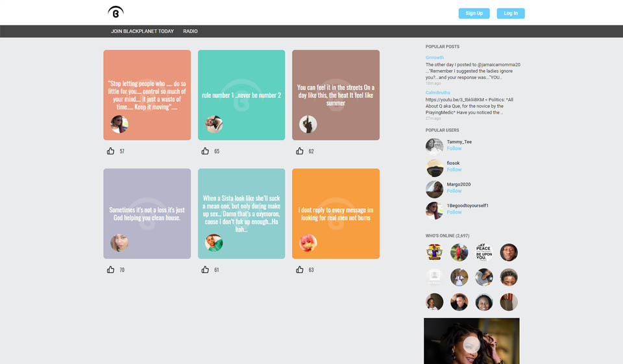
Task: Follow user Margo2020
Action: pos(454,191)
